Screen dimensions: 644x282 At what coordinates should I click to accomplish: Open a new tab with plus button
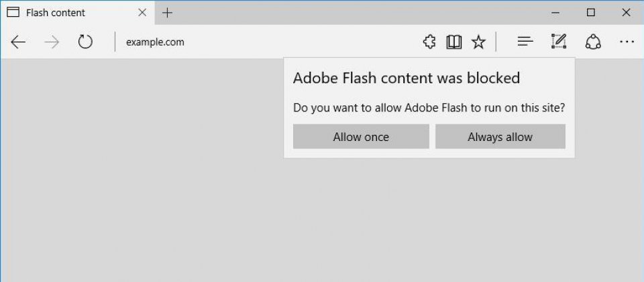click(x=167, y=13)
